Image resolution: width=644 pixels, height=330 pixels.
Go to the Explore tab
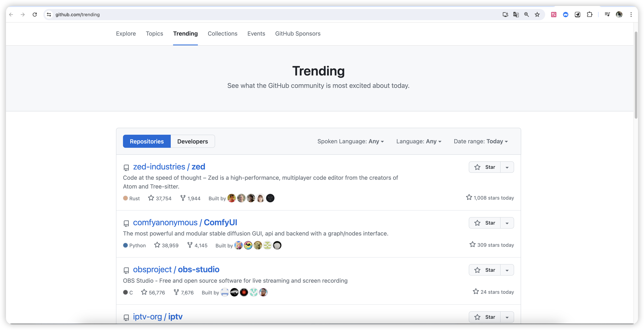[x=126, y=34]
